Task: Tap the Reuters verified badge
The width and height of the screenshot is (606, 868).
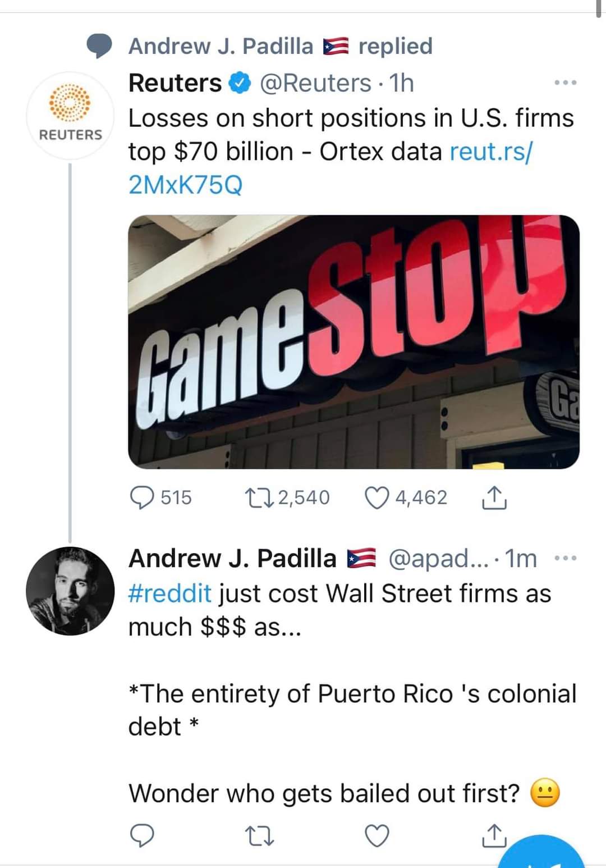Action: [240, 83]
